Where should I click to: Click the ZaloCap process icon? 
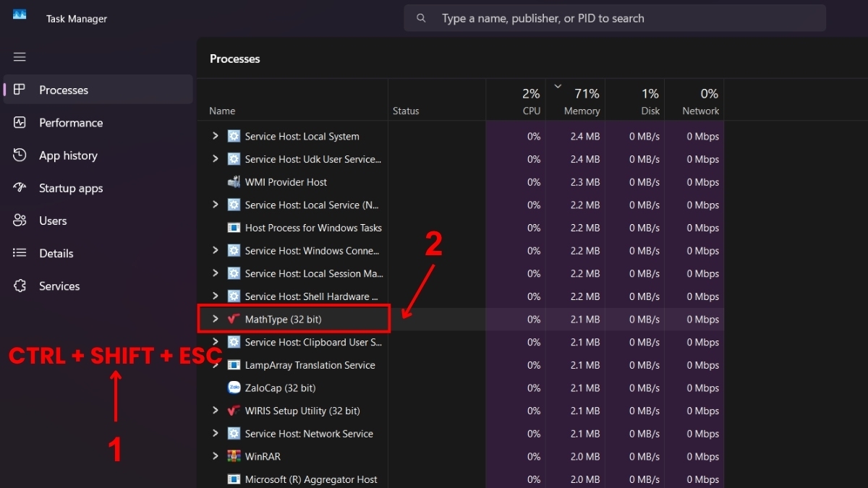[x=234, y=388]
